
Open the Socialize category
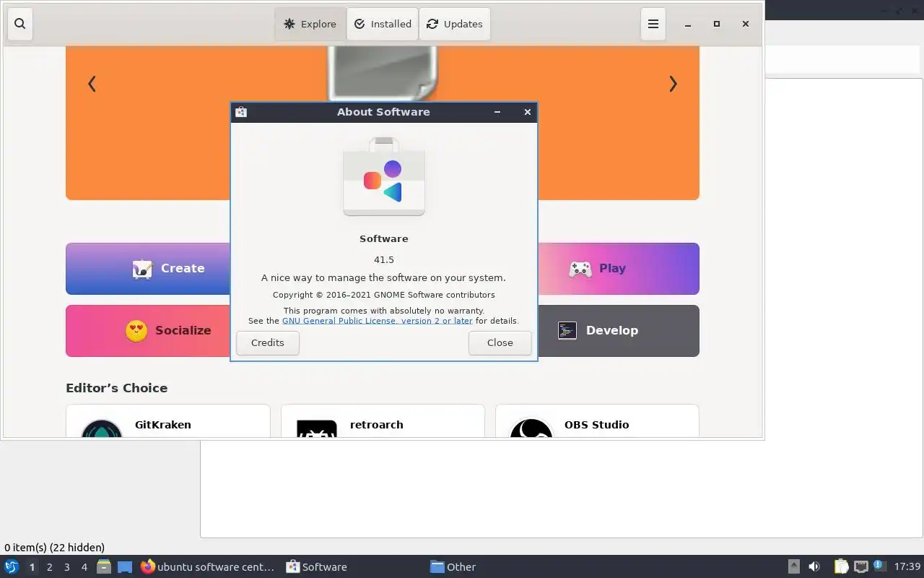(x=148, y=331)
